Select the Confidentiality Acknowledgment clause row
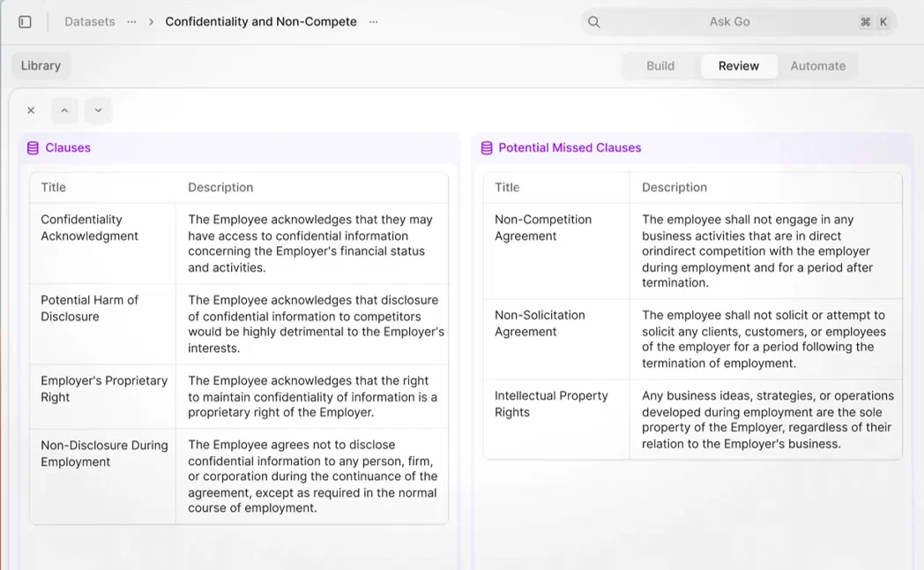The width and height of the screenshot is (924, 570). coord(89,228)
